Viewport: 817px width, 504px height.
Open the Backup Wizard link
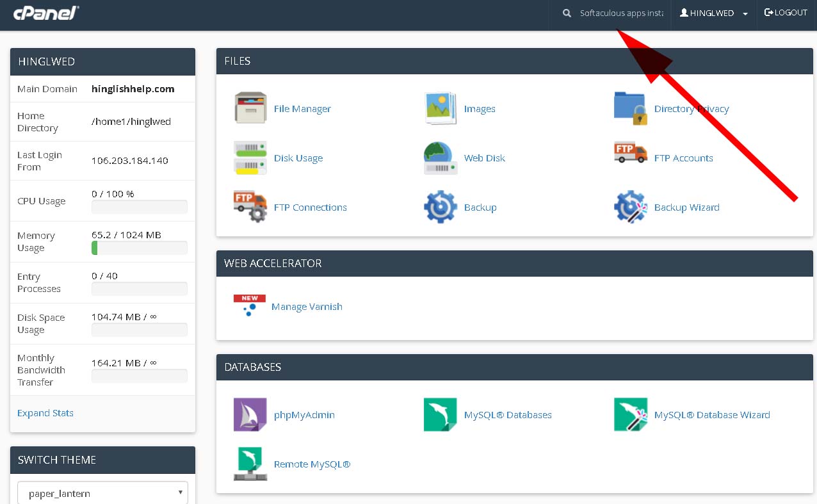[686, 207]
